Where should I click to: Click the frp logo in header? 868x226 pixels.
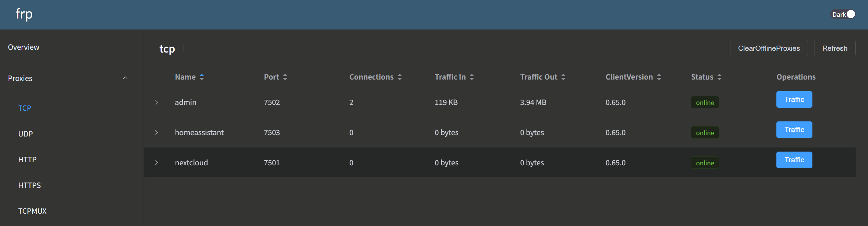(24, 14)
